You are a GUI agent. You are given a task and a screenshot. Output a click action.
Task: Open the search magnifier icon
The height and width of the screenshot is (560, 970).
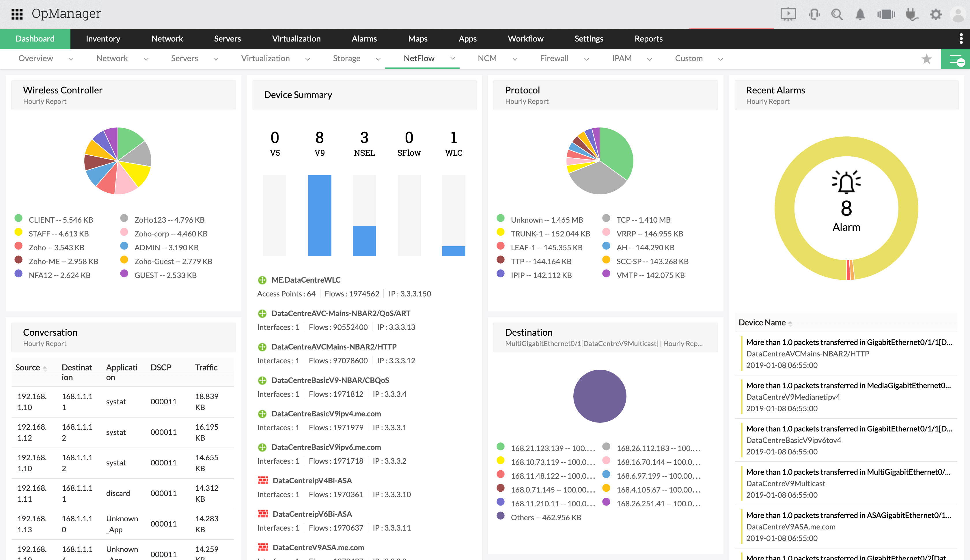(837, 14)
